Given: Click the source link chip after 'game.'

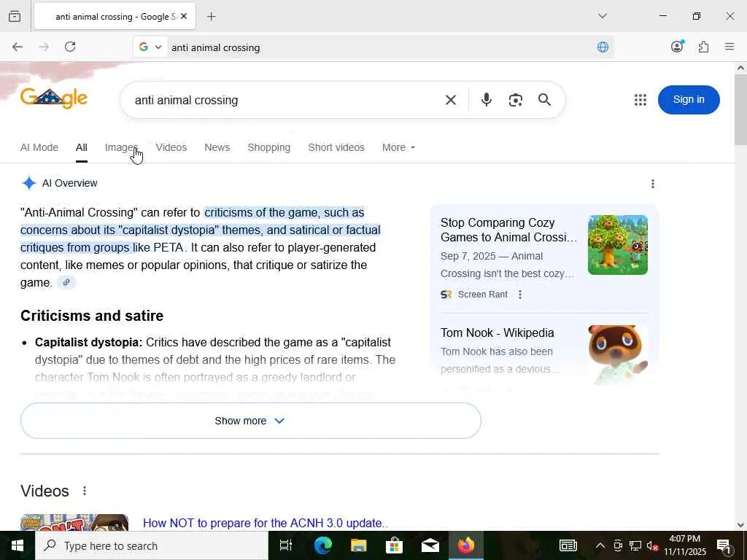Looking at the screenshot, I should (x=66, y=282).
